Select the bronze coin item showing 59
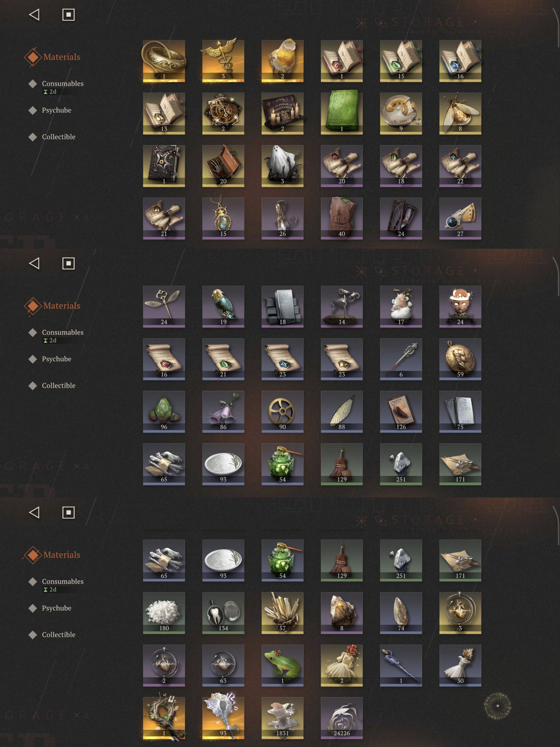This screenshot has height=747, width=560. [x=460, y=359]
